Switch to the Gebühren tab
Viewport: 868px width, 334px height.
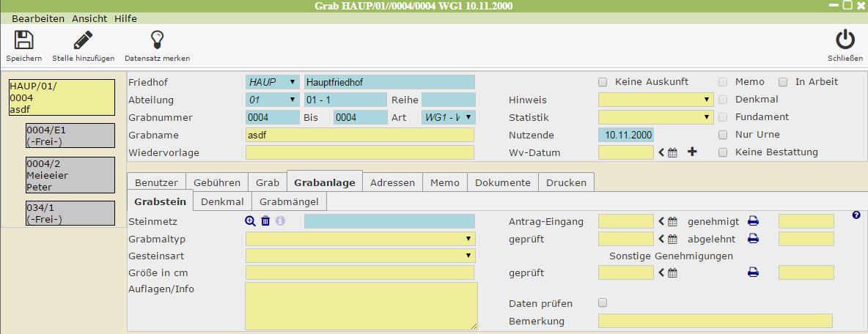point(217,182)
